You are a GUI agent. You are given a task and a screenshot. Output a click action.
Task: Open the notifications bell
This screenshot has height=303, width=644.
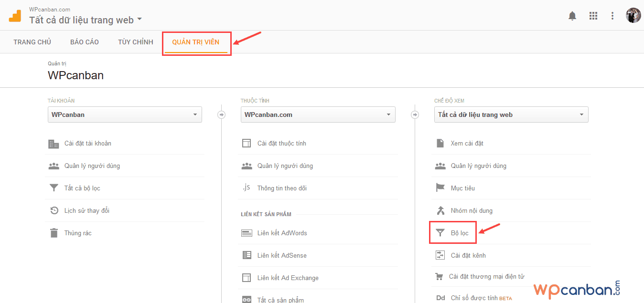tap(572, 16)
